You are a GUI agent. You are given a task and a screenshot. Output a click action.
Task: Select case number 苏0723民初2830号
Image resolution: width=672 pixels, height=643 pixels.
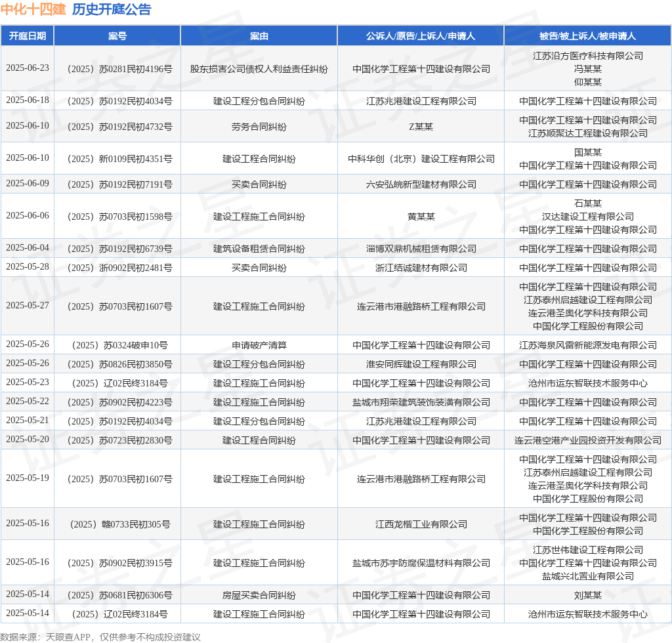click(x=120, y=440)
